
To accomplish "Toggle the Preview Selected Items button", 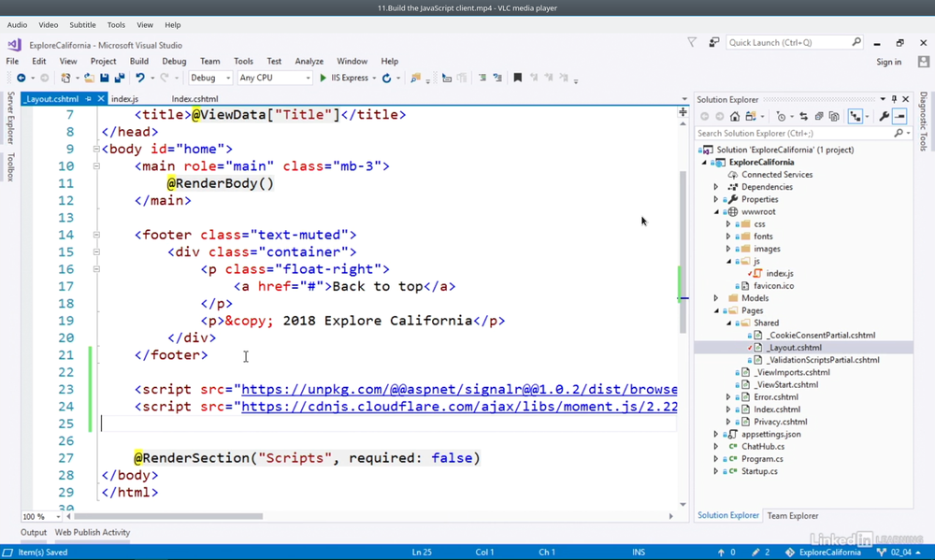I will (x=899, y=116).
